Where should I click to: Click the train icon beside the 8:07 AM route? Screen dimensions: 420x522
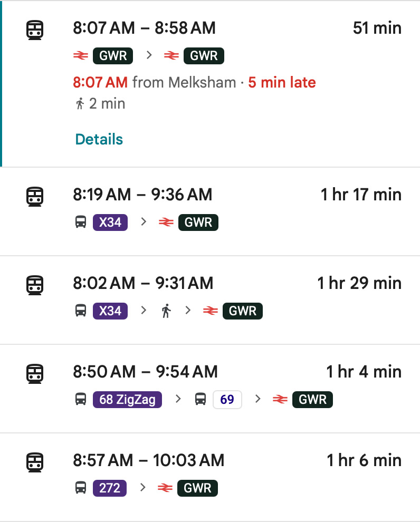(35, 30)
